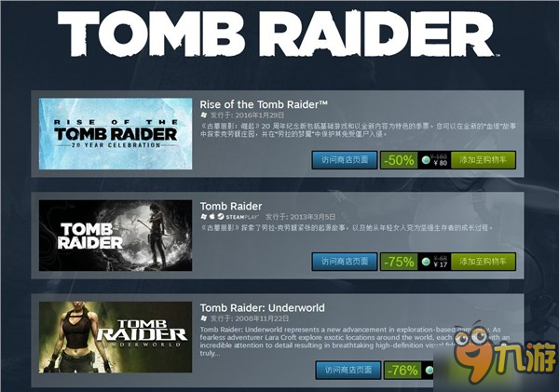Select the Tomb Raider Underworld cover thumbnail
This screenshot has width=559, height=392.
[x=116, y=337]
